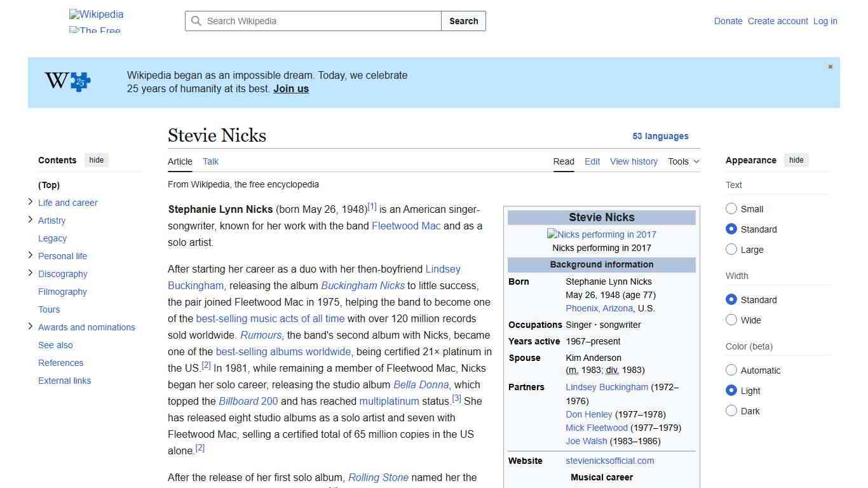
Task: Dismiss the anniversary banner with the X
Action: tap(830, 66)
